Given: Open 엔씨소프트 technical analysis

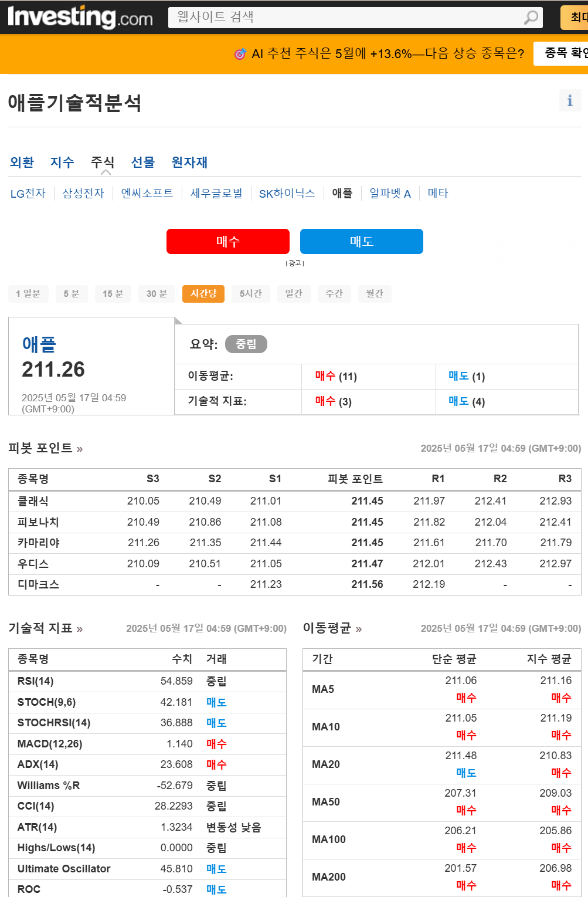Looking at the screenshot, I should [147, 193].
